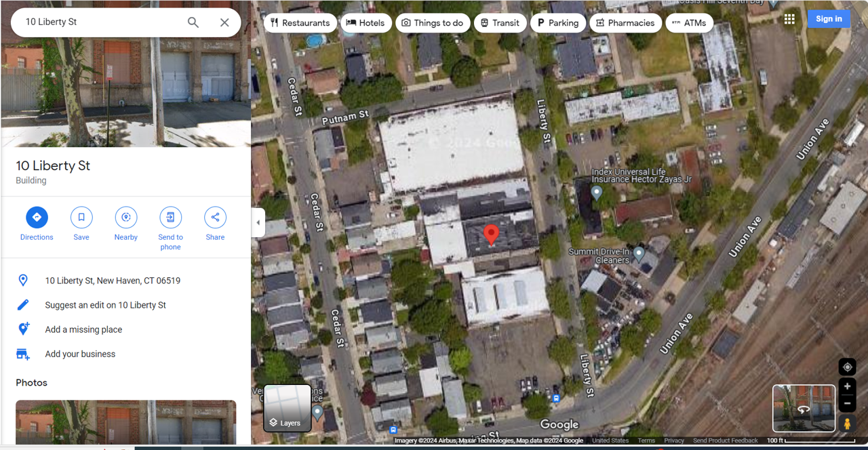Filter map by Restaurants
Screen dimensions: 868x450
click(x=300, y=23)
